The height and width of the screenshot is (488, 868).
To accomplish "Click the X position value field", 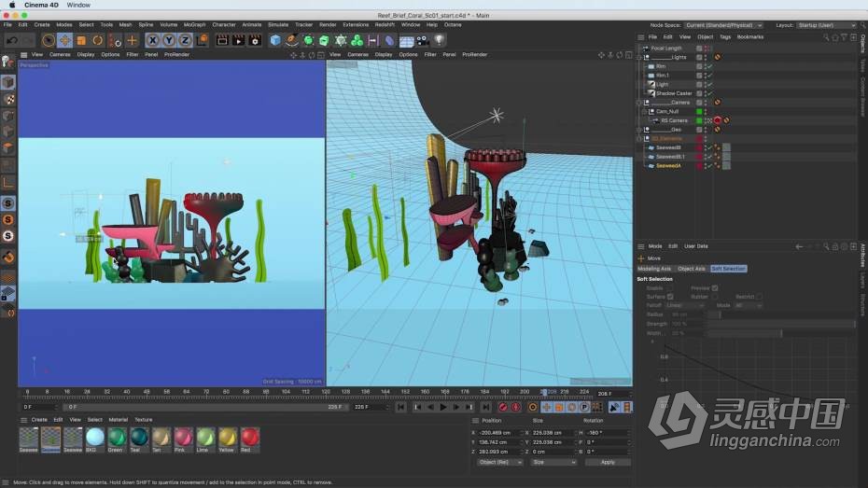I will (498, 433).
